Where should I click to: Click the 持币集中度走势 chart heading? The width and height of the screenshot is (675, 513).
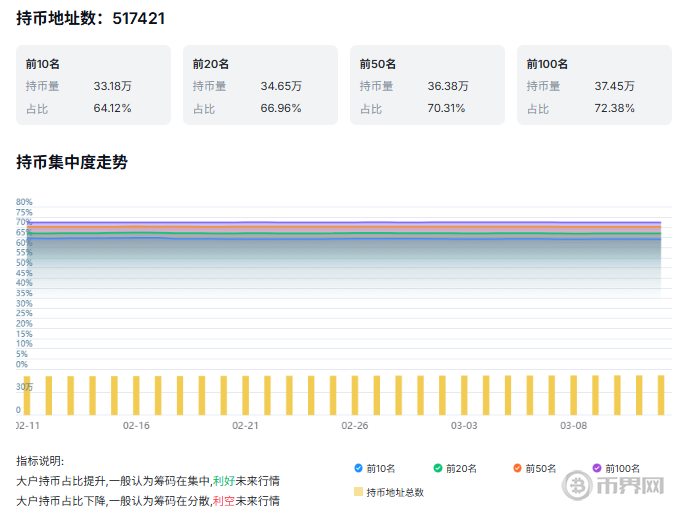point(72,162)
